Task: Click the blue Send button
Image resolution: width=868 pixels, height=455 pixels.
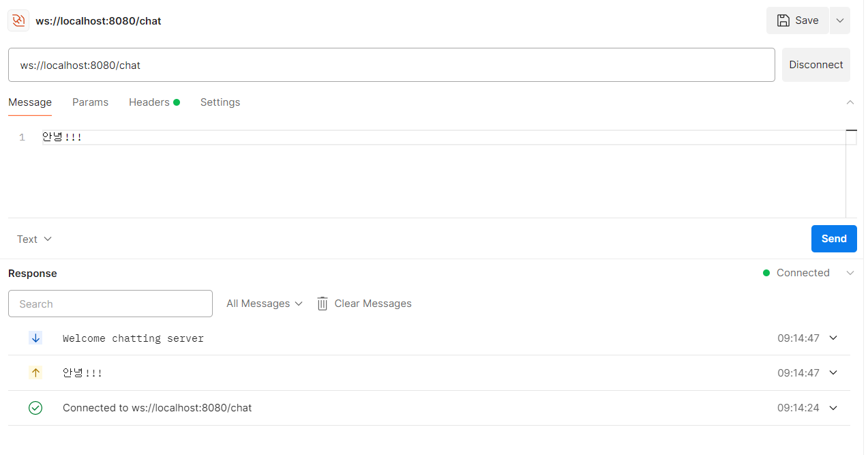Action: (834, 239)
